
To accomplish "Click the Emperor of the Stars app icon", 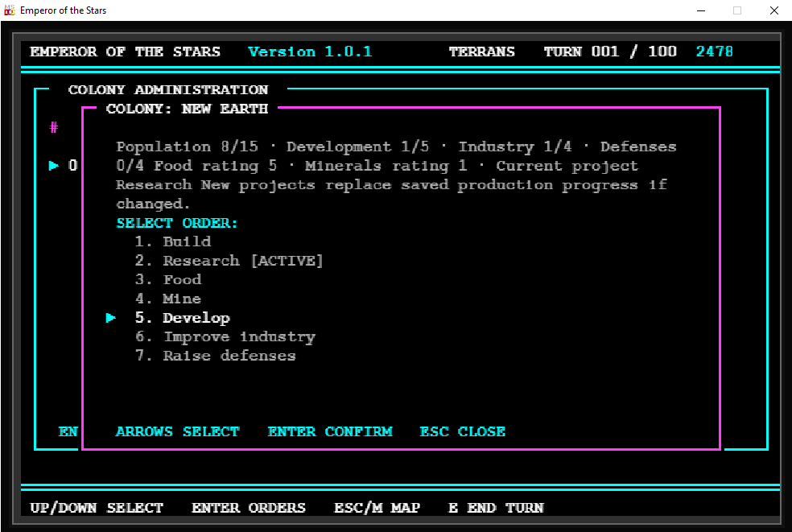I will point(9,10).
